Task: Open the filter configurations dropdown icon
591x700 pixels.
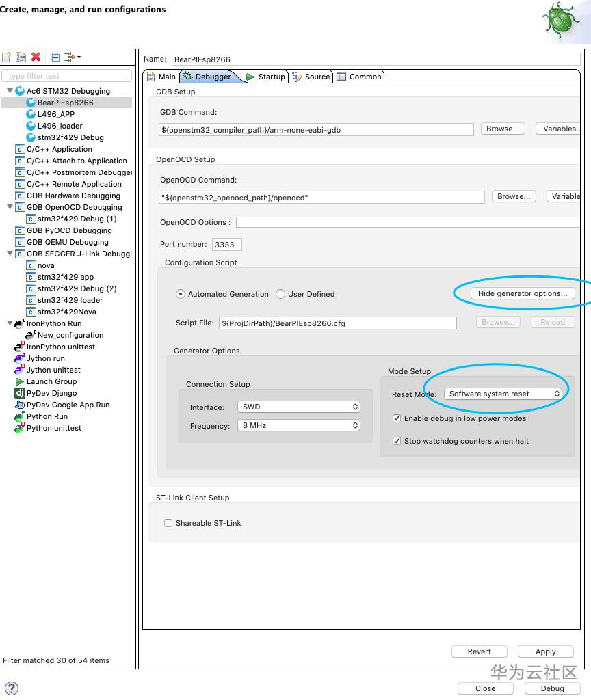Action: click(73, 57)
